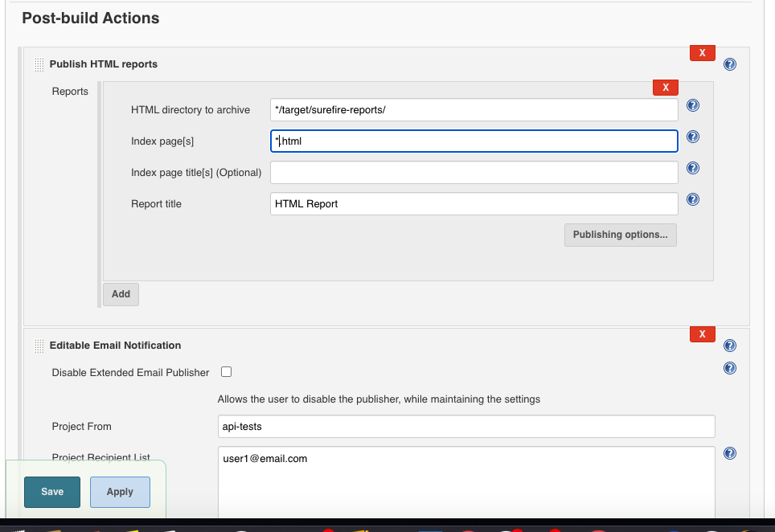
Task: Click help icon for Project Recipient List
Action: (729, 453)
